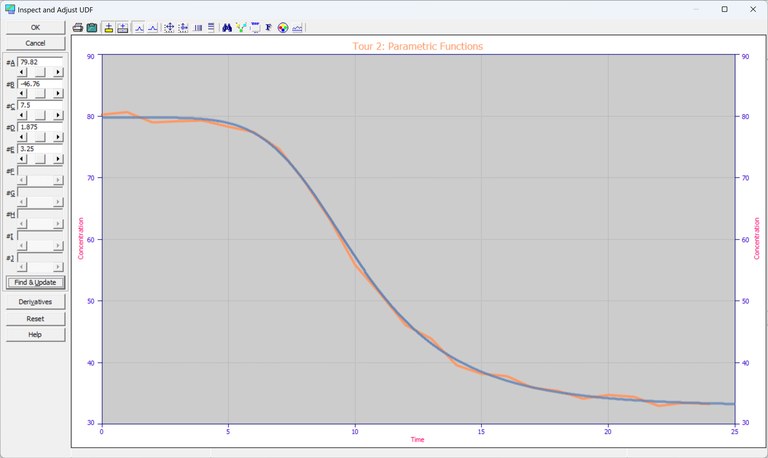The height and width of the screenshot is (458, 768).
Task: Click the #D scrollbar thumb
Action: coord(40,137)
